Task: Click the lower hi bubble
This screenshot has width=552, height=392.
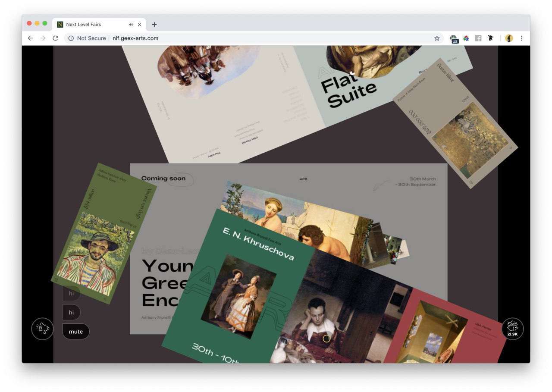Action: (72, 312)
